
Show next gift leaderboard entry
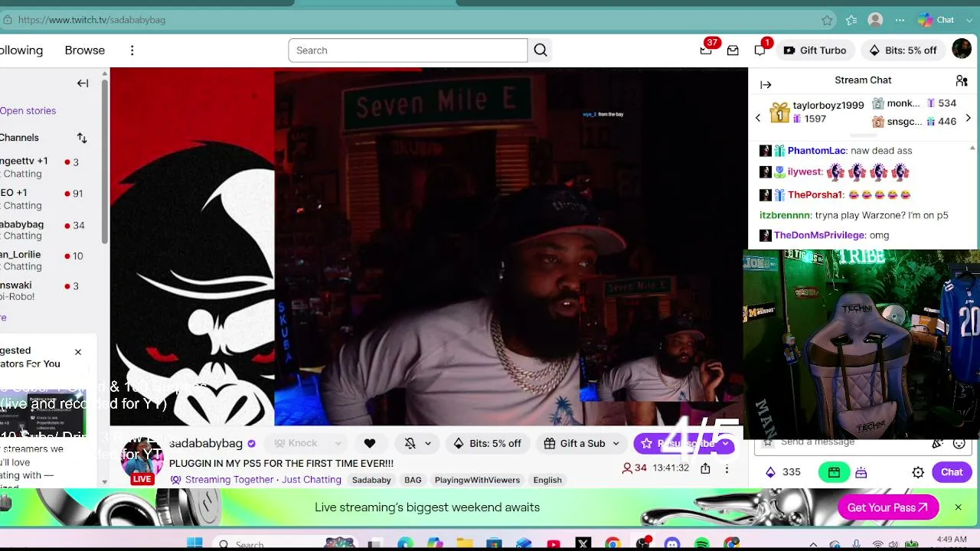point(968,118)
